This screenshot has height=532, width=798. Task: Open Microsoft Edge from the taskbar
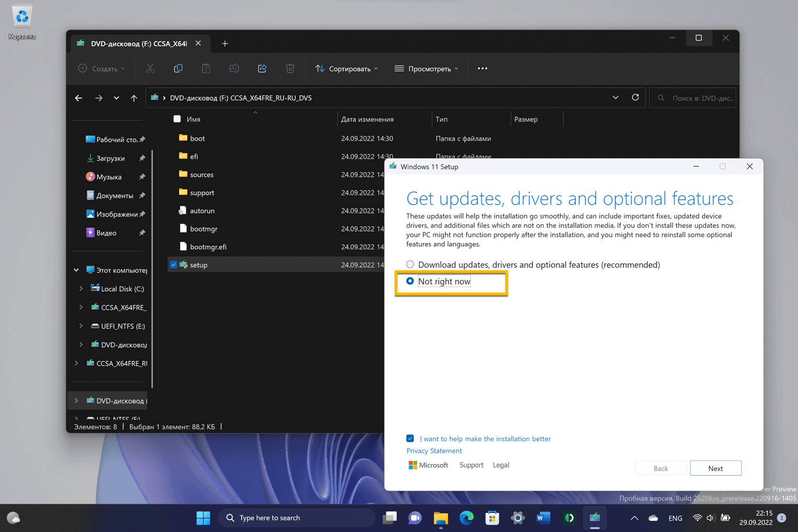click(x=467, y=518)
